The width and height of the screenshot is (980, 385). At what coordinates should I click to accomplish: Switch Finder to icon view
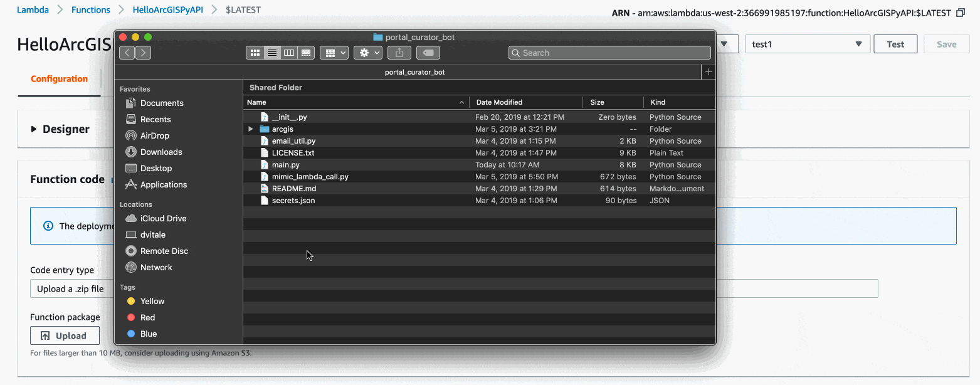tap(255, 53)
